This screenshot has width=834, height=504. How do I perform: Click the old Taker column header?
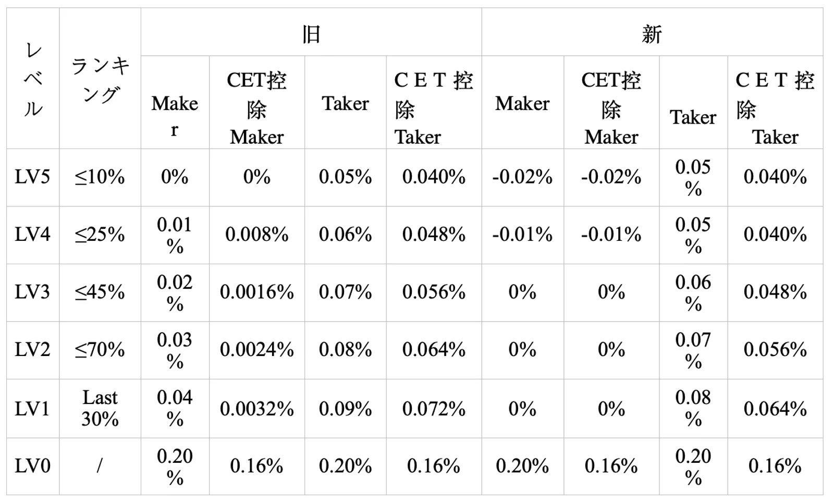click(x=346, y=103)
